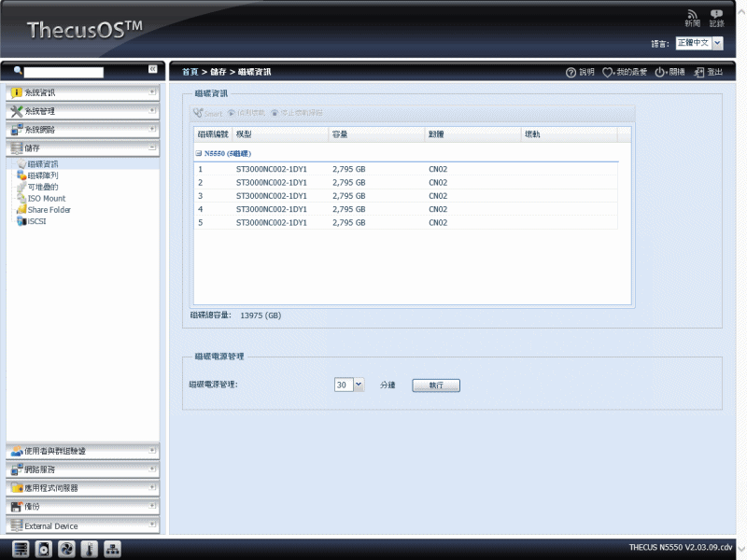
Task: Click THECUS N5550 version text
Action: [x=681, y=547]
